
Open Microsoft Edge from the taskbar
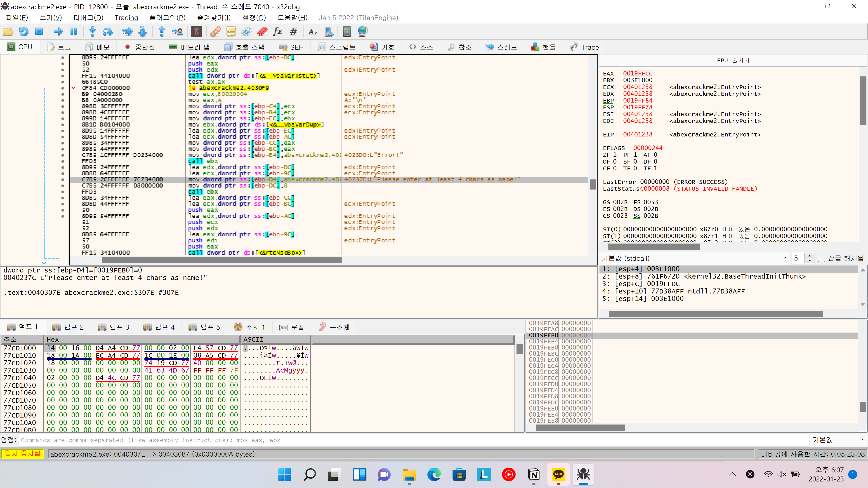434,474
